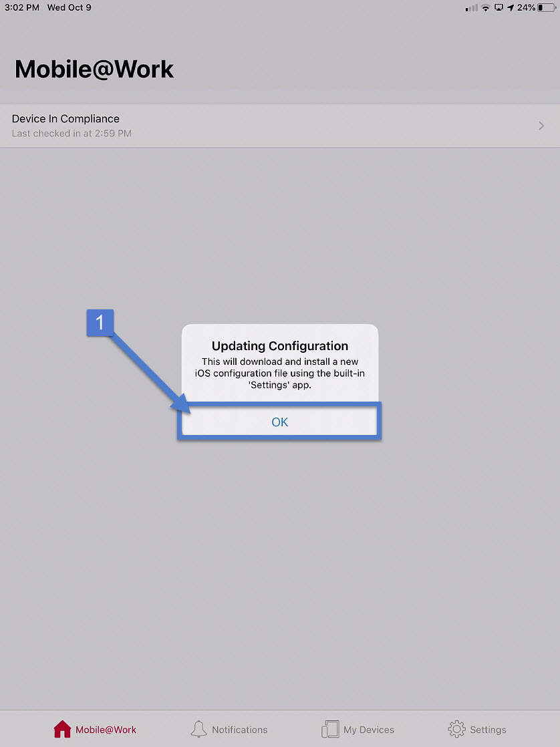Click the Wed Oct 9 date text
The width and height of the screenshot is (560, 747).
pos(69,7)
